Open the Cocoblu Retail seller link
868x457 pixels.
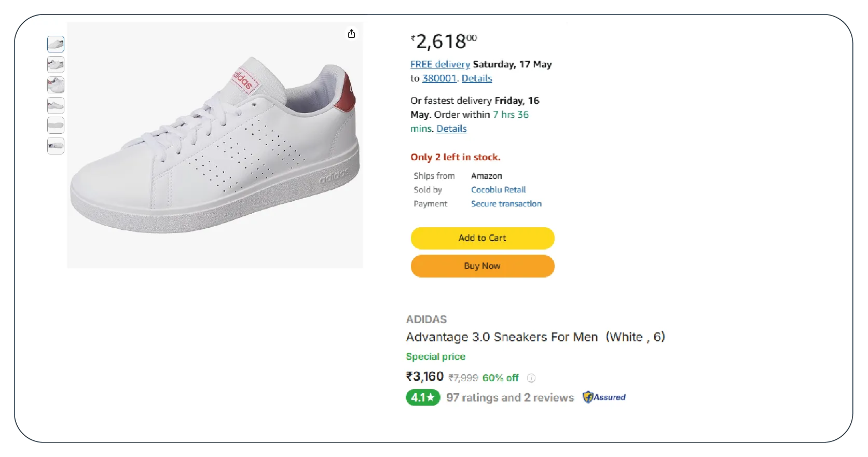click(x=498, y=190)
